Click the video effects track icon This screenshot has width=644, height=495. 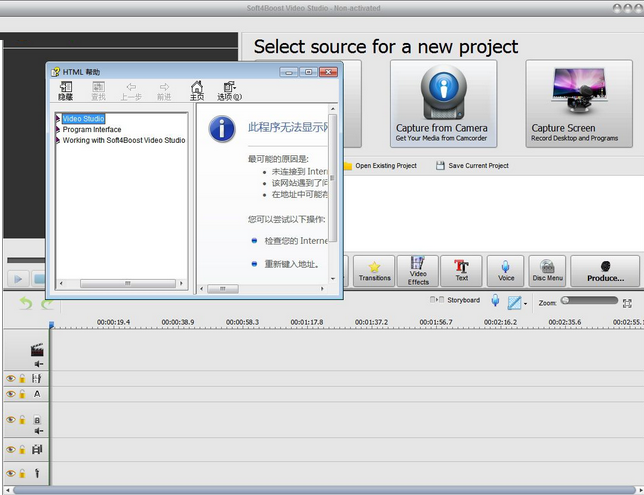tap(37, 378)
